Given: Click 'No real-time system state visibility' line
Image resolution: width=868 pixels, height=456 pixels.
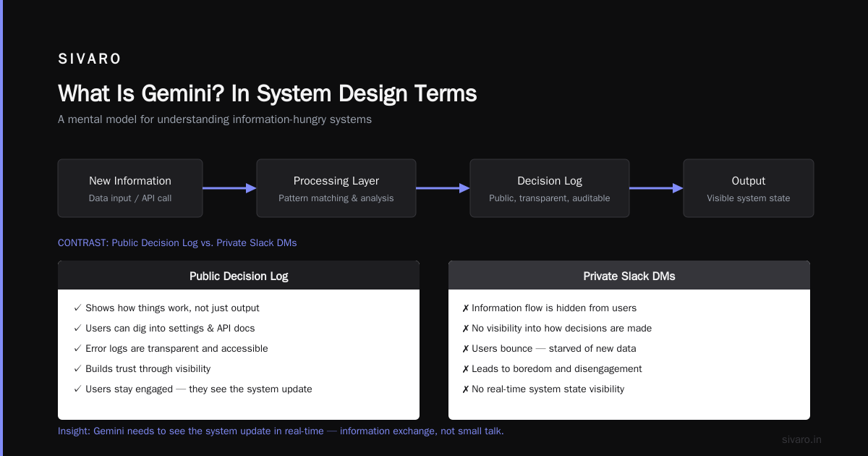Looking at the screenshot, I should click(x=543, y=389).
